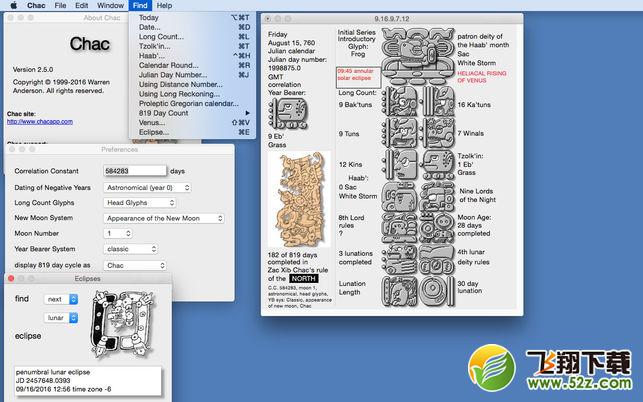Image resolution: width=643 pixels, height=402 pixels.
Task: Click the 8th Lord rules glyph
Action: click(x=400, y=228)
